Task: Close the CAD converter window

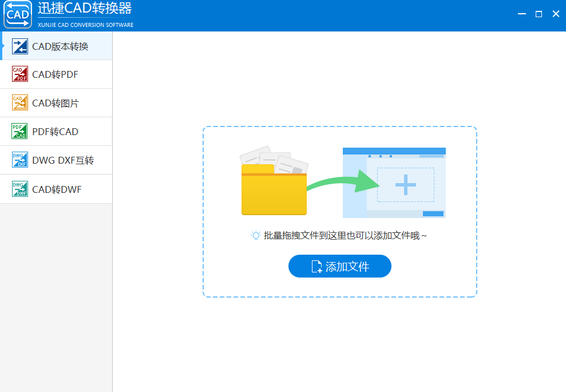Action: pos(556,14)
